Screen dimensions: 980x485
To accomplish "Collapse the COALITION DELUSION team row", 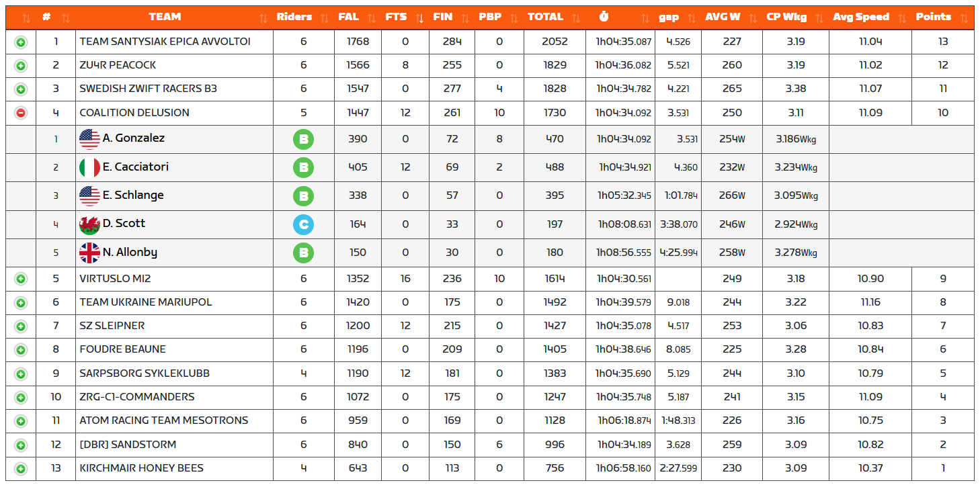I will click(x=21, y=113).
